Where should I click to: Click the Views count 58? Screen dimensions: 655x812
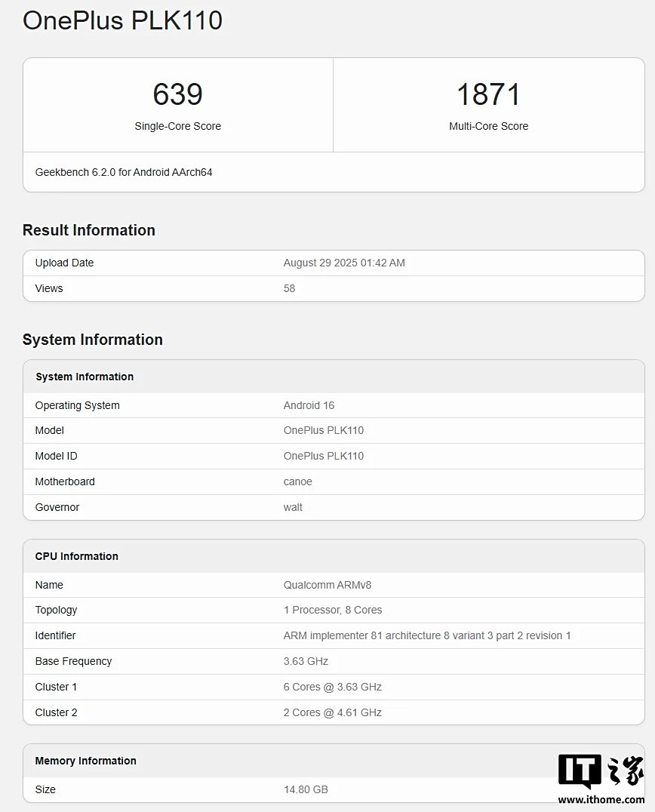[x=290, y=288]
